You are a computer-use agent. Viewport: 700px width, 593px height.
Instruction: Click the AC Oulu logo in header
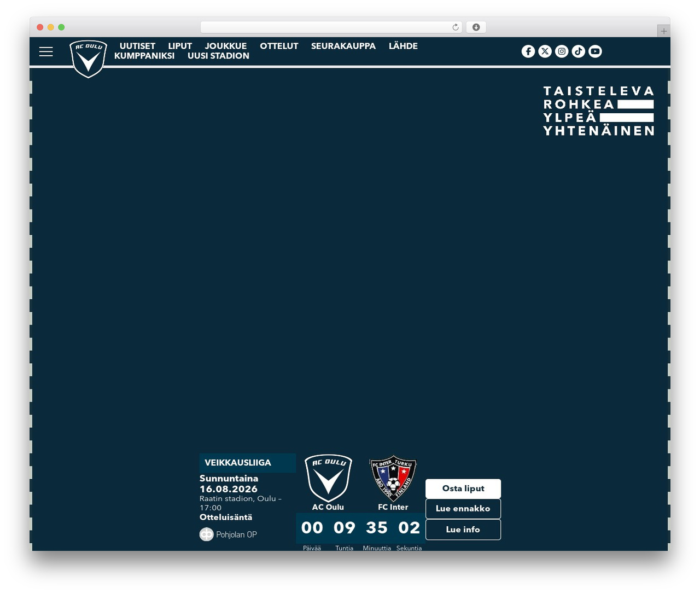pyautogui.click(x=88, y=59)
